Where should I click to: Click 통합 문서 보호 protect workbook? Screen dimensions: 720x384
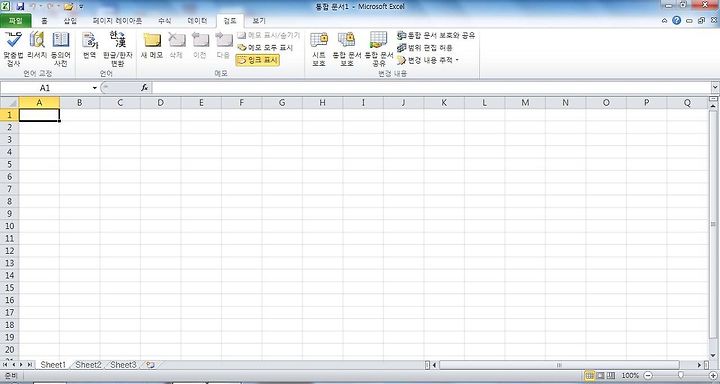[347, 49]
